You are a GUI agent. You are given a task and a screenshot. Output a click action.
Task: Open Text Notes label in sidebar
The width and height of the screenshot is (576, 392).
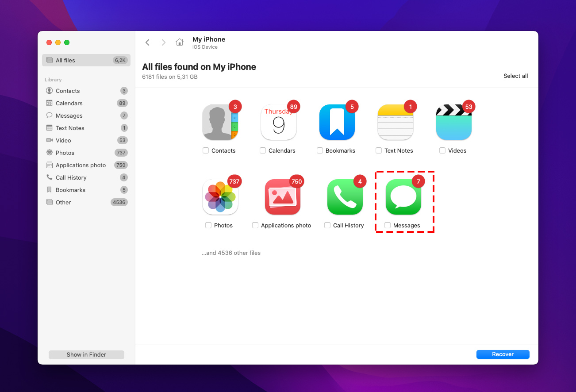pos(70,128)
